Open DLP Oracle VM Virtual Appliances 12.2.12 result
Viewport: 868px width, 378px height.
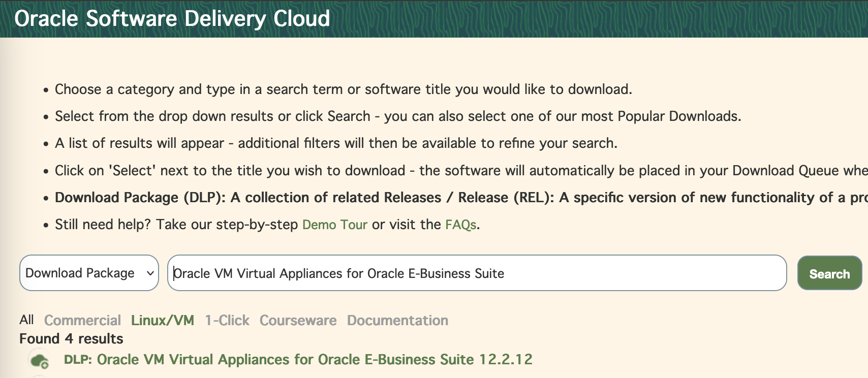point(298,360)
